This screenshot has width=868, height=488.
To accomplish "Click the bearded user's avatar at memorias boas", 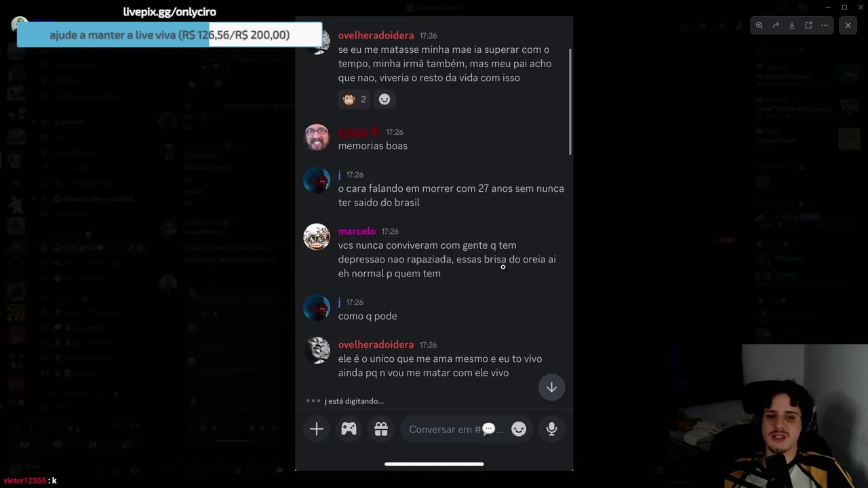I will [317, 138].
